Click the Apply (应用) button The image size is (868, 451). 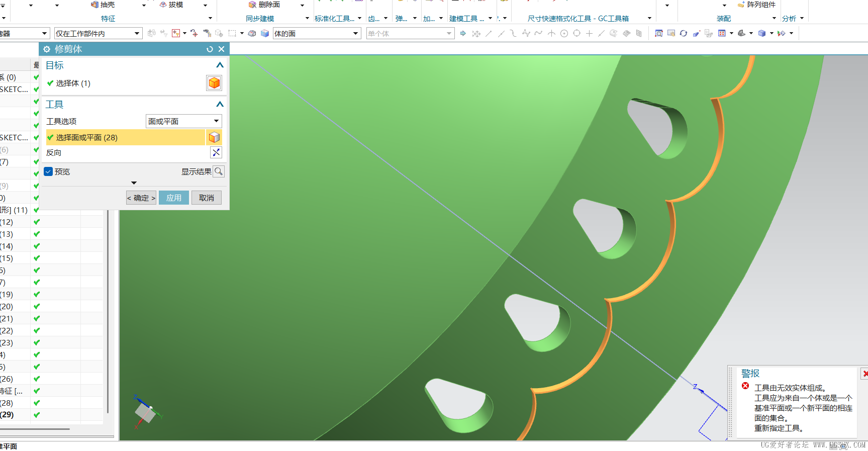pyautogui.click(x=174, y=198)
